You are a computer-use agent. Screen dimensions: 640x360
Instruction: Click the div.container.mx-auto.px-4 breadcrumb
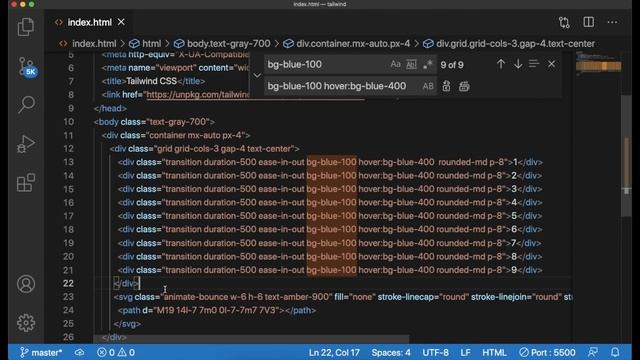pos(353,44)
